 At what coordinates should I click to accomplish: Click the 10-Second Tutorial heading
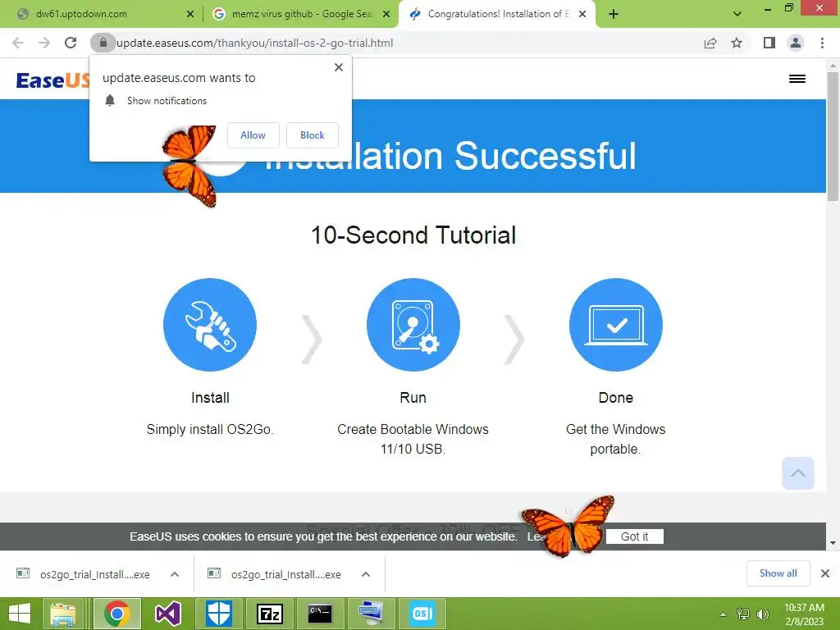click(413, 235)
